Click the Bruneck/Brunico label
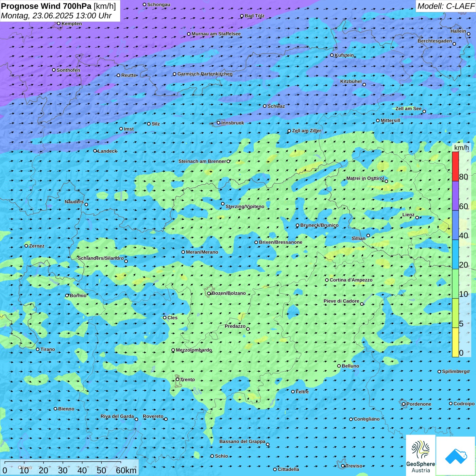Viewport: 476px width, 476px height. (319, 225)
